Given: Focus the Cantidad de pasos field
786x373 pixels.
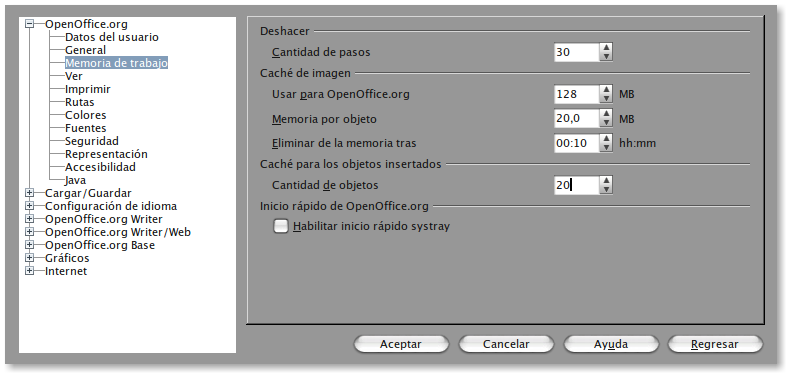Looking at the screenshot, I should click(x=577, y=52).
